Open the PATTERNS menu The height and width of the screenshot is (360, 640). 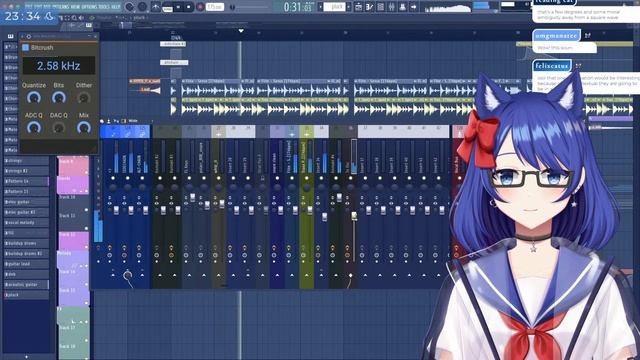pyautogui.click(x=61, y=7)
